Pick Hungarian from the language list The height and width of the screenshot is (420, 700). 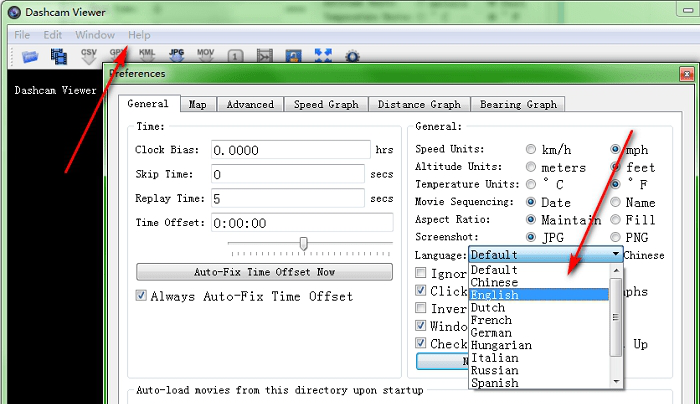click(539, 345)
